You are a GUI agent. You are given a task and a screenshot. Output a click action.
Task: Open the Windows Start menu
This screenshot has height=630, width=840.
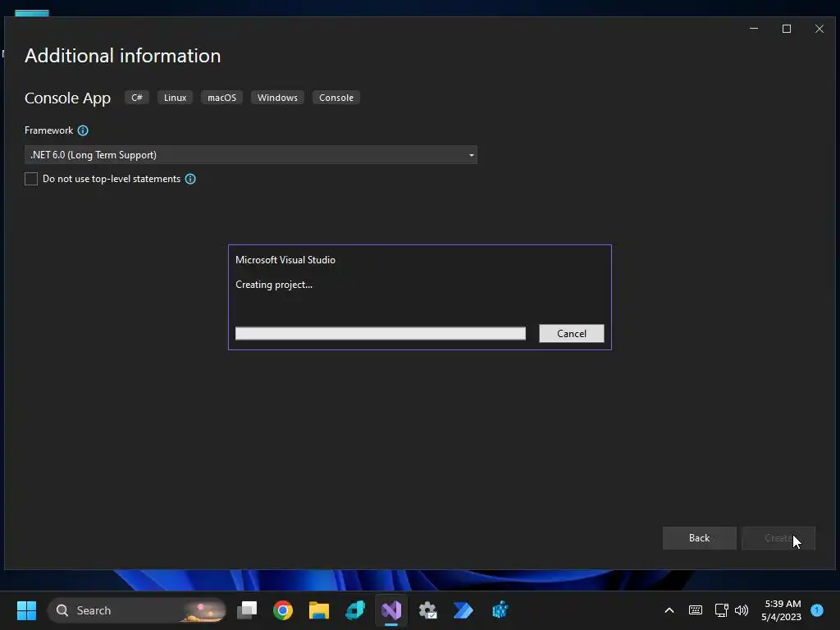point(26,610)
